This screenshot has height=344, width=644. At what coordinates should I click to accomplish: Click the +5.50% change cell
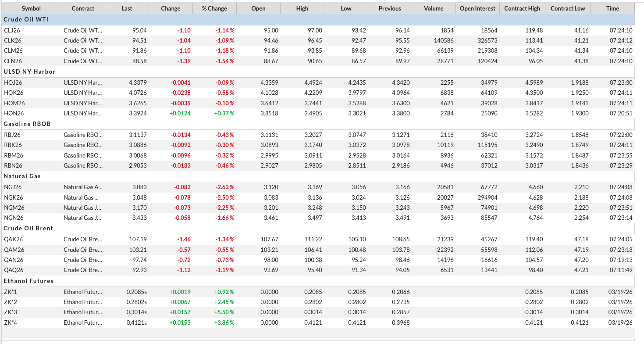tap(224, 312)
